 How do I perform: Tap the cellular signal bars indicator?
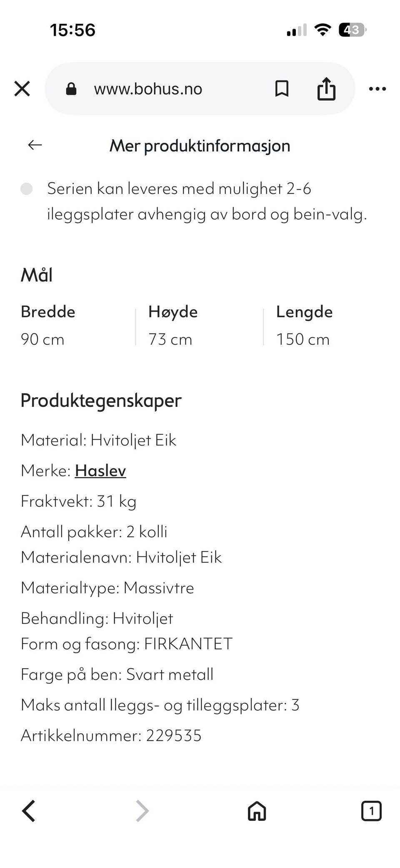click(x=295, y=29)
